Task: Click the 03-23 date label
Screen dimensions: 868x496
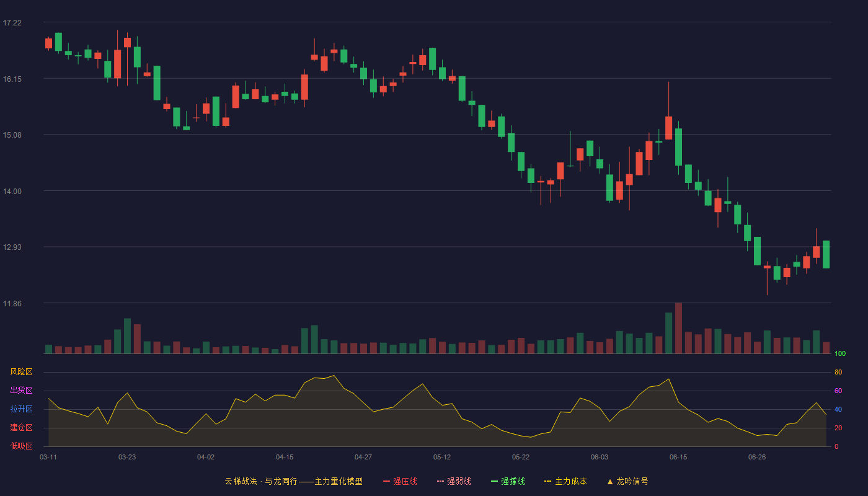Action: coord(127,457)
